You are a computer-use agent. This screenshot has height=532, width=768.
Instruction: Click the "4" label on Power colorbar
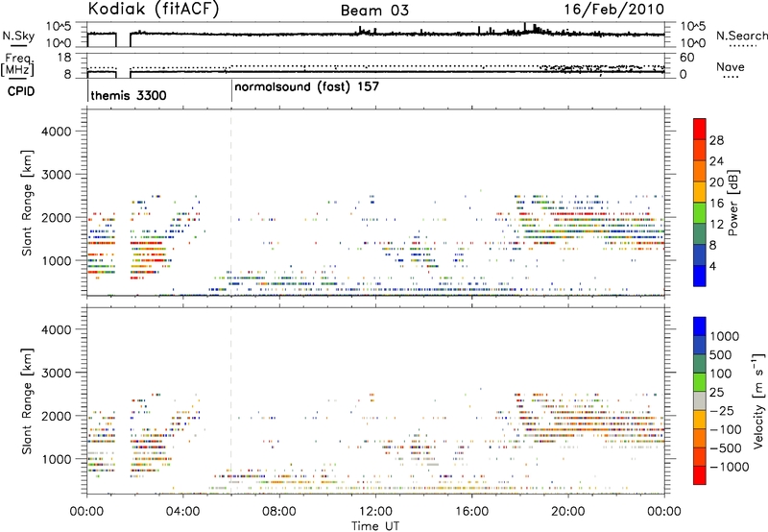tap(713, 267)
